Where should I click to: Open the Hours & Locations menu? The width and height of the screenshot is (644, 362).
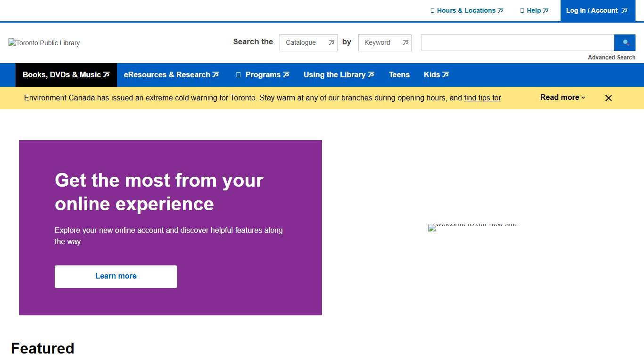tap(467, 10)
